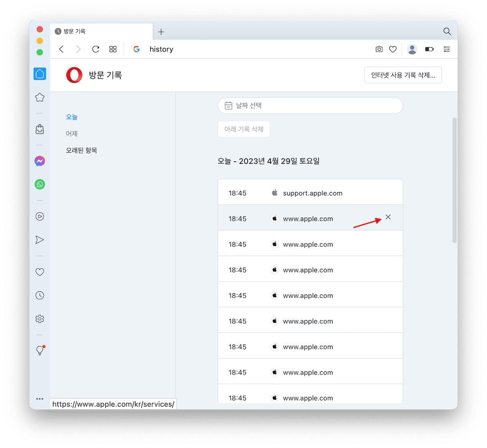Open Settings gear in sidebar
The height and width of the screenshot is (448, 487).
coord(40,319)
